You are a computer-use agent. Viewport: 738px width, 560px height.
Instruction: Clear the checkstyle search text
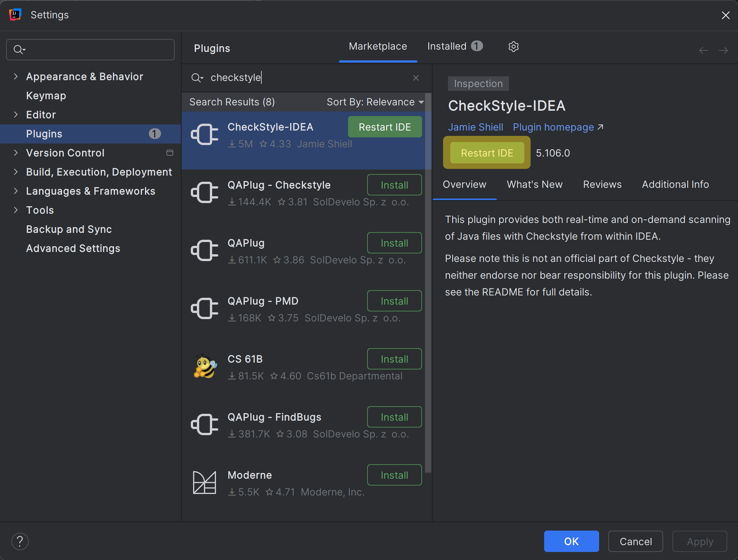416,78
